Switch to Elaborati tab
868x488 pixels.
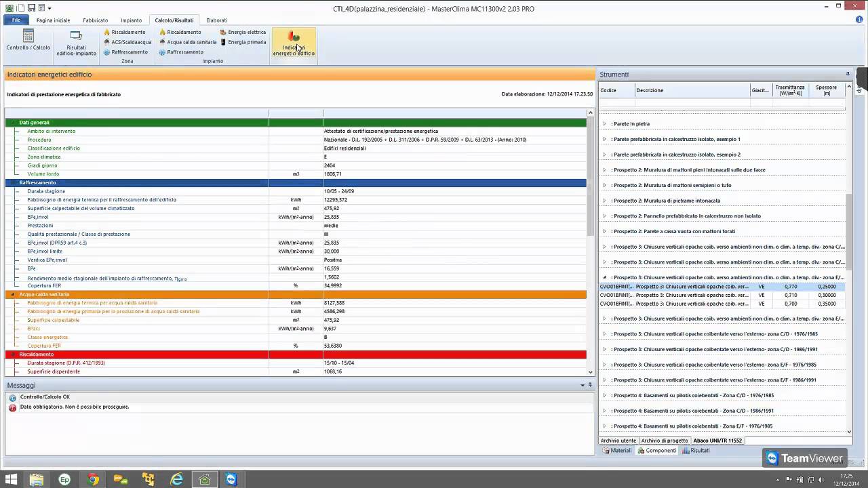217,20
